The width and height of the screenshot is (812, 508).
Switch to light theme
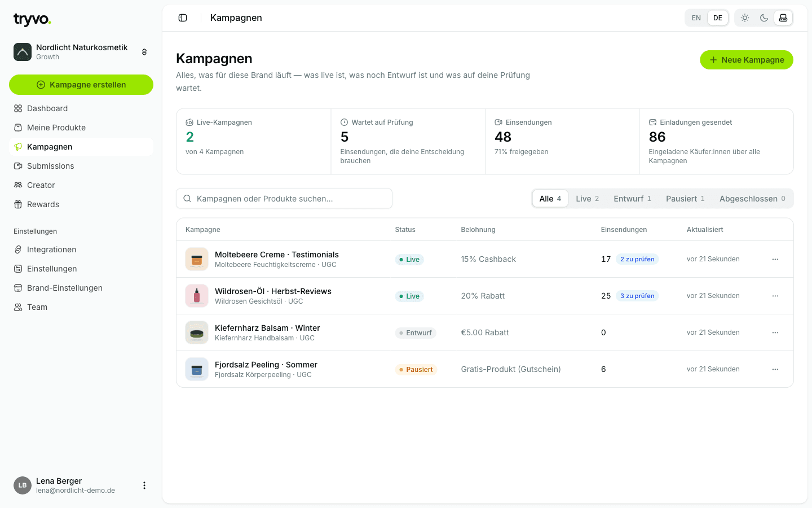[745, 18]
